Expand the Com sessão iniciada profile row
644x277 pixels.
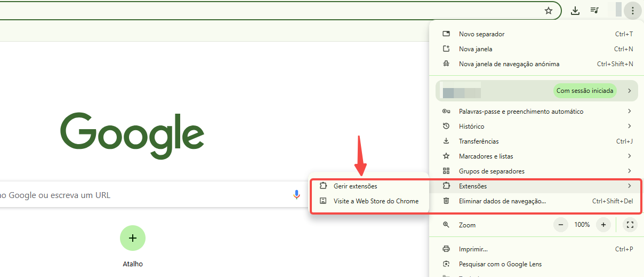pyautogui.click(x=537, y=91)
